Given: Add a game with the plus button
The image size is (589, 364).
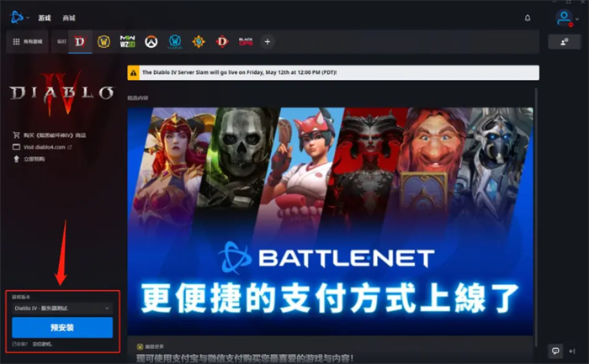Looking at the screenshot, I should coord(268,42).
